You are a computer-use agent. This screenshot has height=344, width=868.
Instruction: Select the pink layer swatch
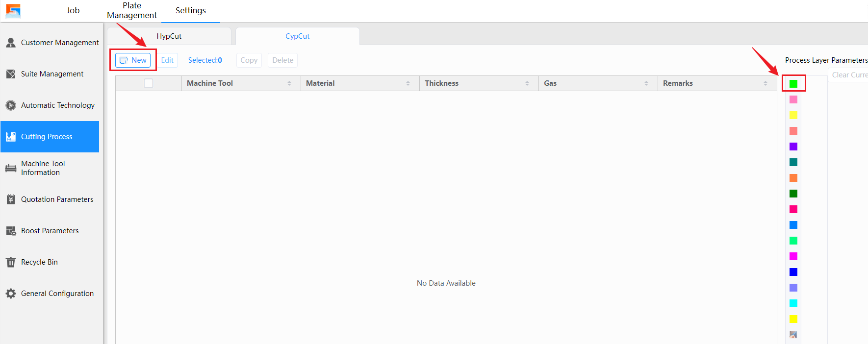793,99
